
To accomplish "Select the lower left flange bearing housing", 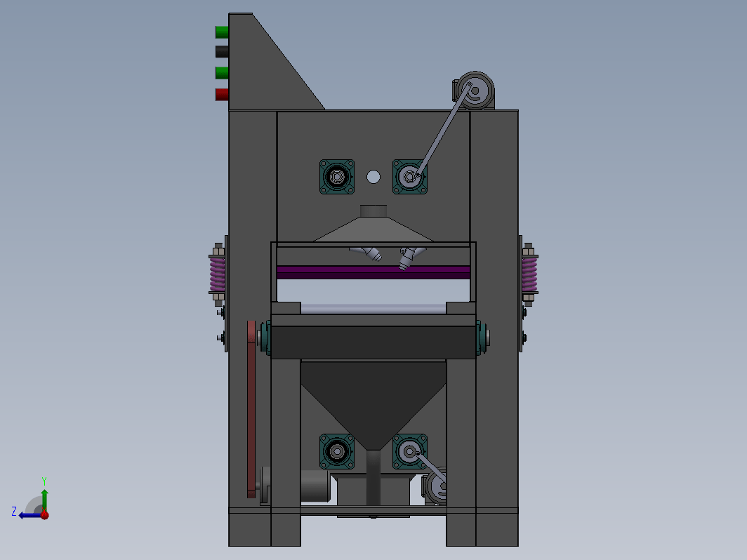I will pyautogui.click(x=337, y=451).
